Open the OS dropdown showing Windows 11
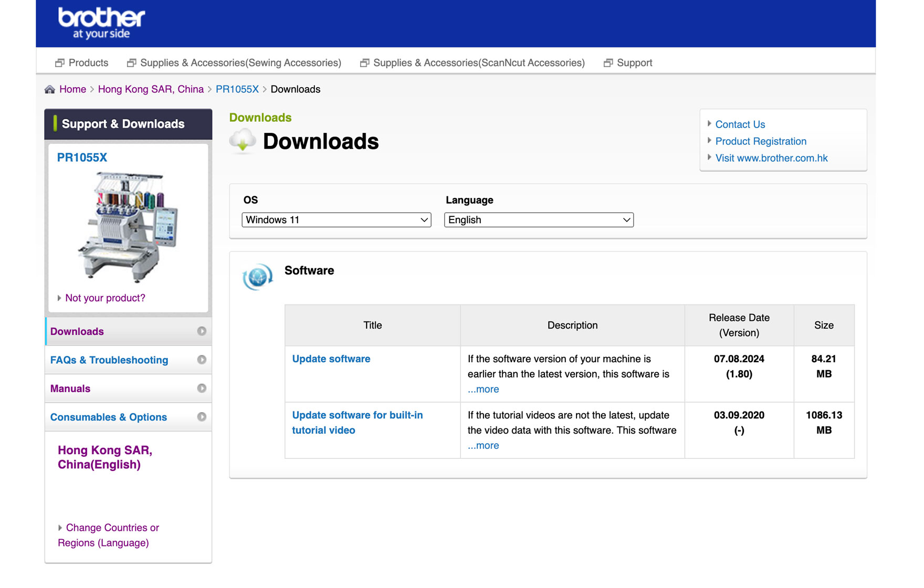The image size is (924, 588). [337, 220]
